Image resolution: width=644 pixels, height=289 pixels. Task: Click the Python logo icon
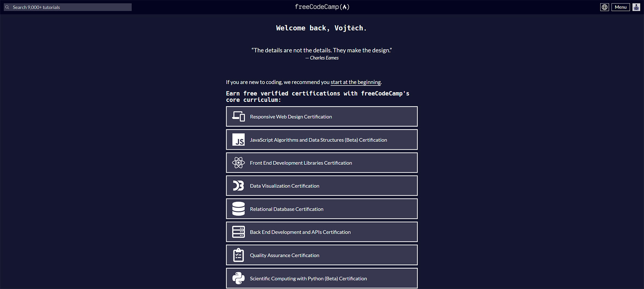(x=239, y=278)
